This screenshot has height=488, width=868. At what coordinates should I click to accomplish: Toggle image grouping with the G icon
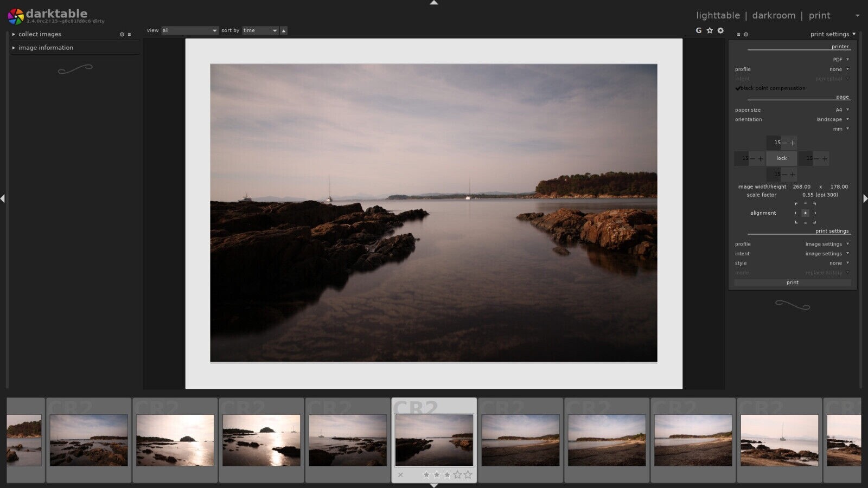699,31
